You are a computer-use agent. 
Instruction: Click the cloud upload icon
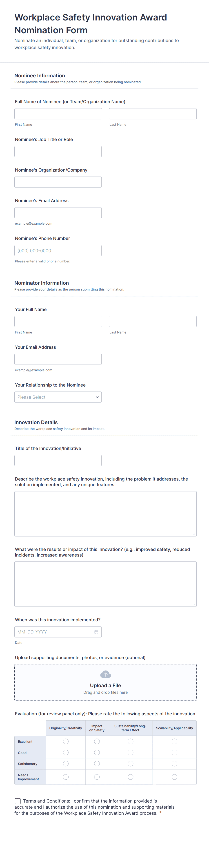[x=105, y=674]
